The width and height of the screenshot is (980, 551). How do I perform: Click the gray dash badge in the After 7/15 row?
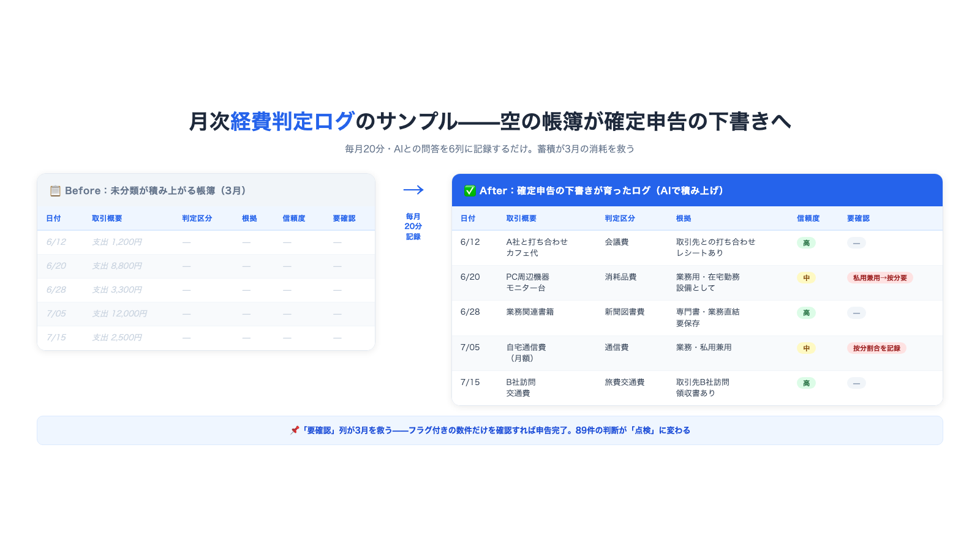pos(856,383)
